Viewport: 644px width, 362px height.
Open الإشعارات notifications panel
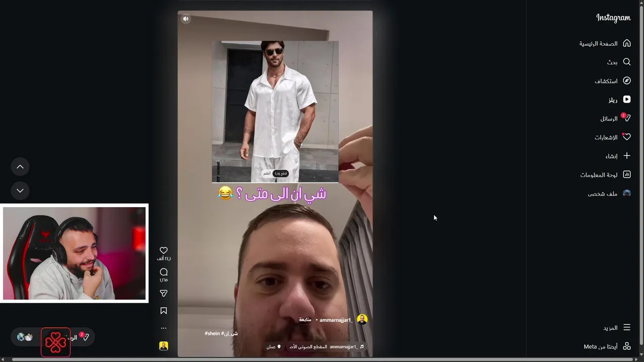612,137
